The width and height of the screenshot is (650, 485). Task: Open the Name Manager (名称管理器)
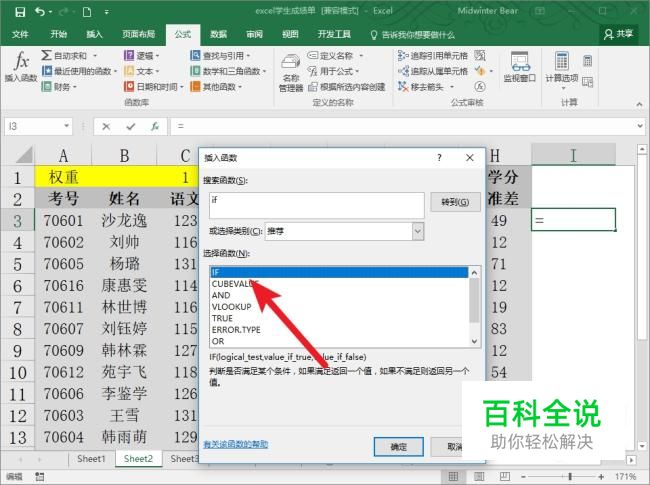(291, 73)
